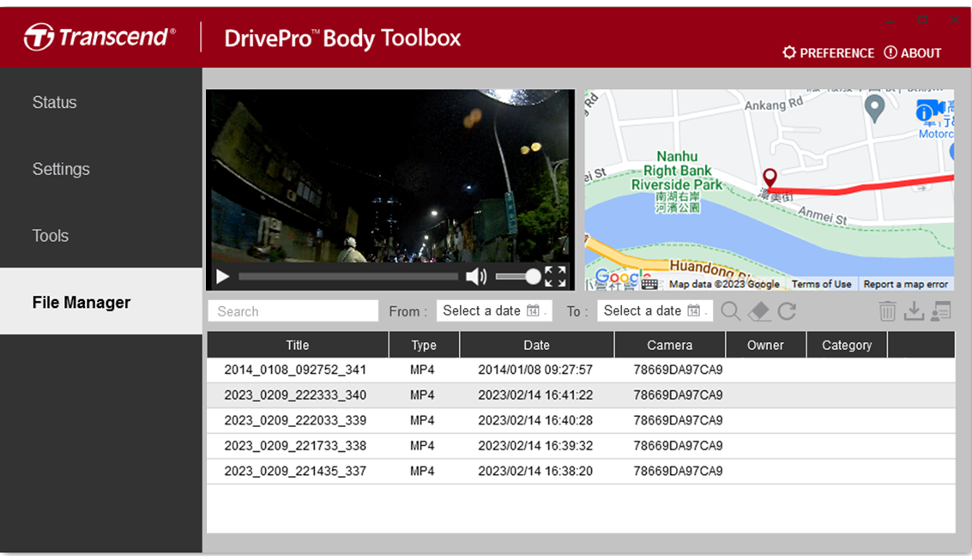Select file 2023_0209_222333_340
The image size is (972, 560).
[581, 395]
